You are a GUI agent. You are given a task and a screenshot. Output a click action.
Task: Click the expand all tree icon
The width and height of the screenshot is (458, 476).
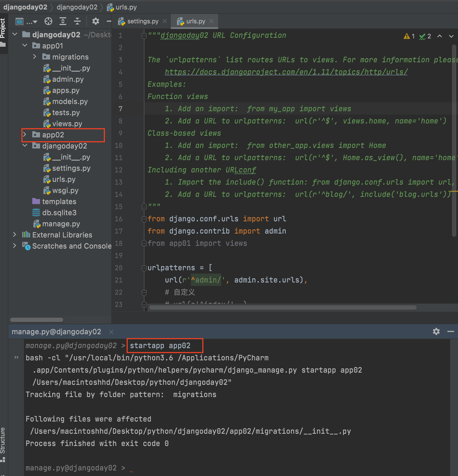click(63, 21)
